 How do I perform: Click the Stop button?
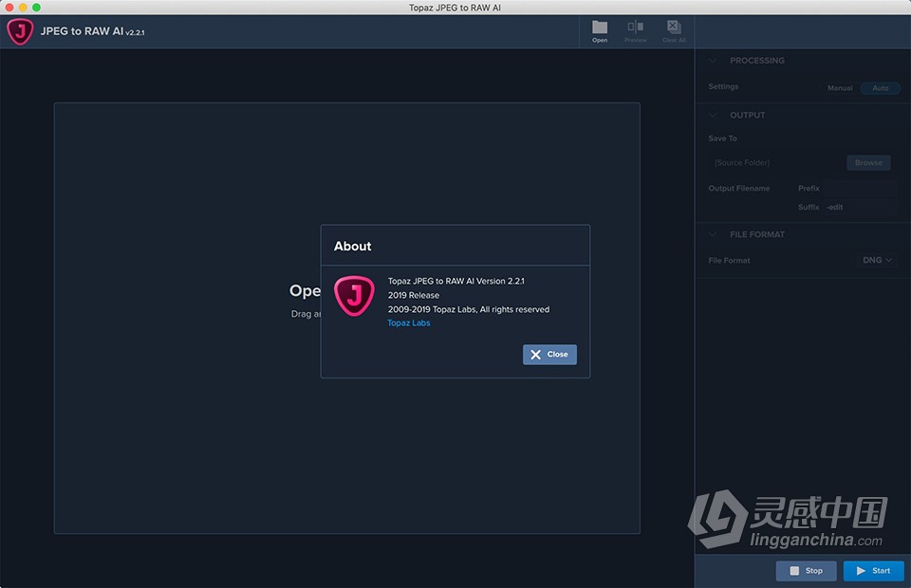point(807,571)
